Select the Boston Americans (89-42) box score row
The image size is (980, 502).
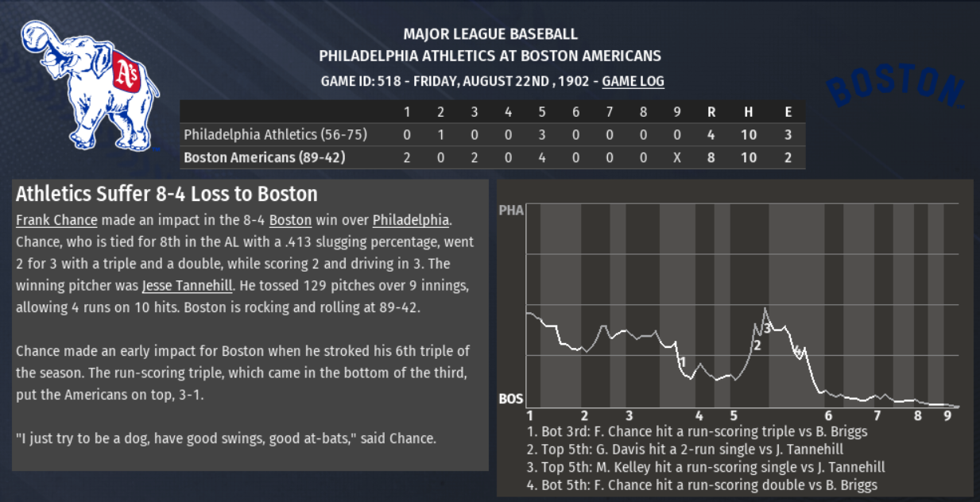coord(264,157)
